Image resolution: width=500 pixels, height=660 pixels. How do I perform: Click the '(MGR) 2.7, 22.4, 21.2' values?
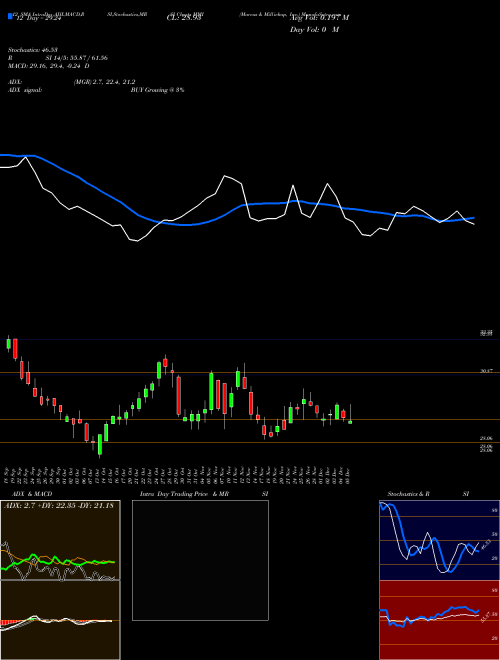point(104,82)
